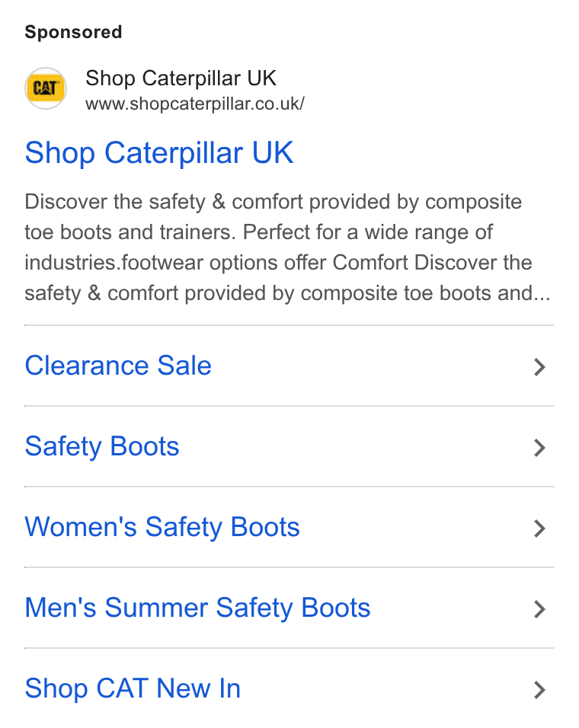Click the black Shop Caterpillar UK site name
Viewport: 579px width, 728px height.
[181, 78]
